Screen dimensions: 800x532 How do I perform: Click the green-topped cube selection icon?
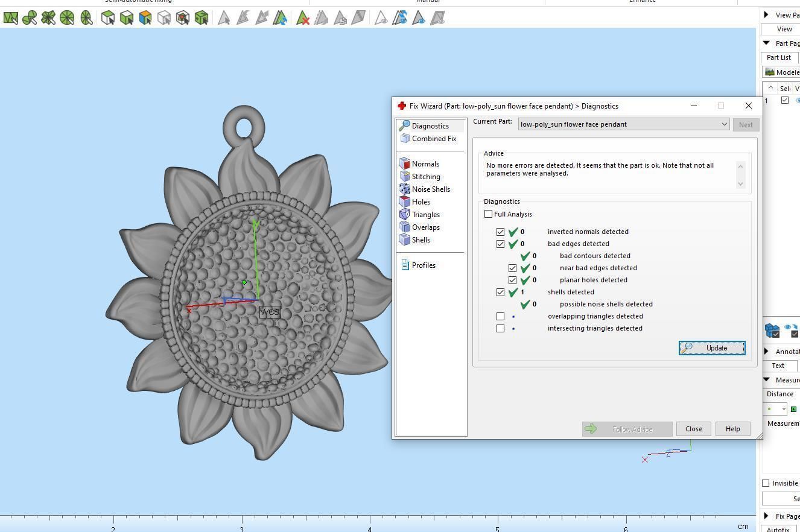tap(108, 18)
